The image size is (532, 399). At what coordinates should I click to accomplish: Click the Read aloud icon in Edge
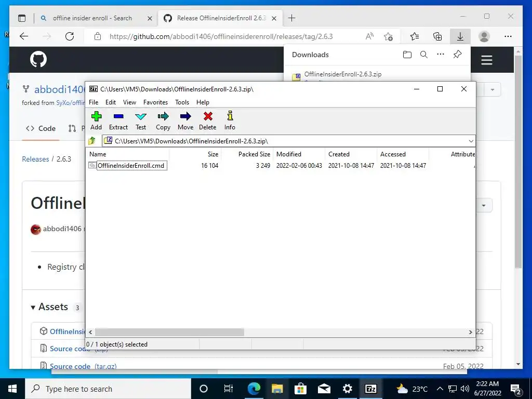tap(369, 36)
